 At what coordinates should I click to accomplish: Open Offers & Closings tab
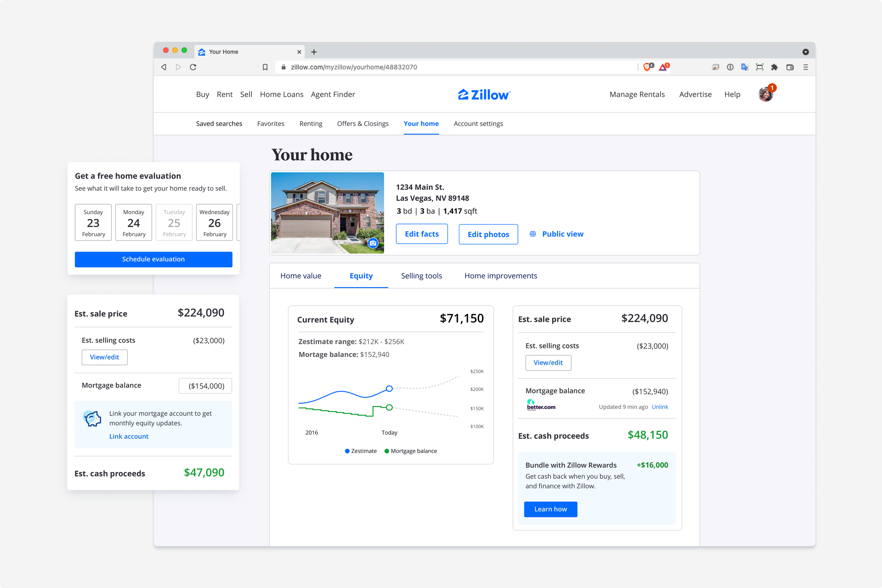click(363, 124)
